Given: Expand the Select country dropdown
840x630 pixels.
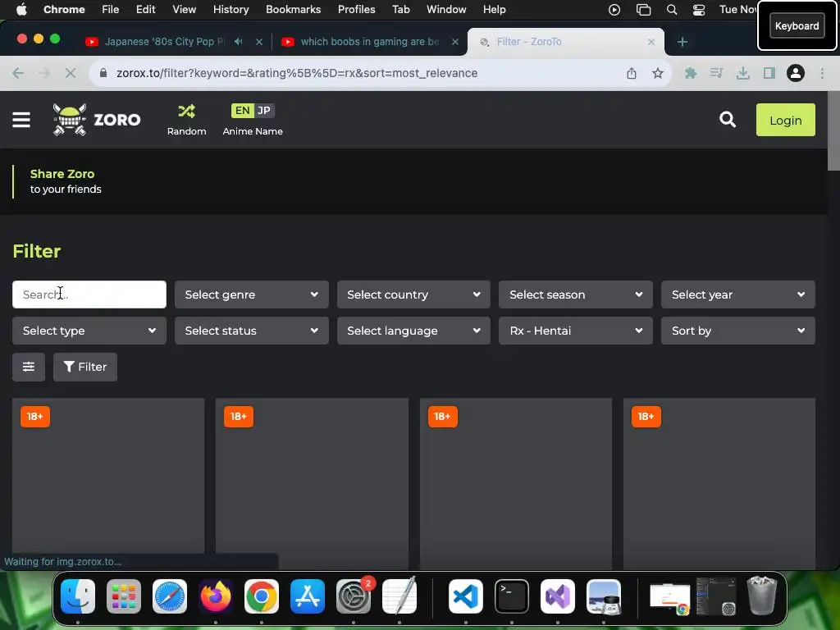Looking at the screenshot, I should (x=413, y=294).
